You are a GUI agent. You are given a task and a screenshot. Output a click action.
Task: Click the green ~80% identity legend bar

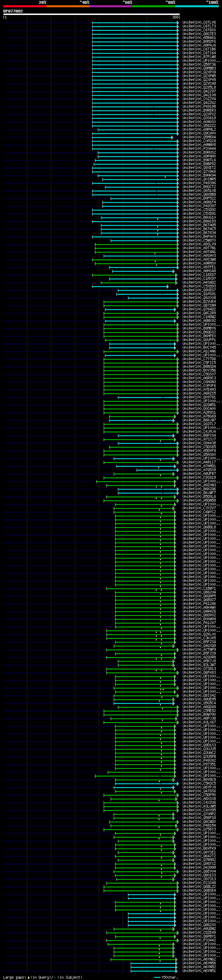[154, 6]
